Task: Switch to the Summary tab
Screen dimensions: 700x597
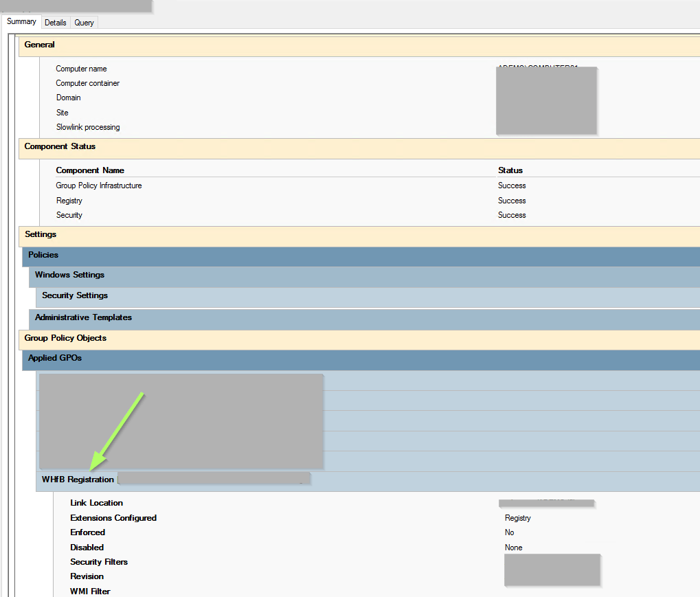Action: click(x=21, y=21)
